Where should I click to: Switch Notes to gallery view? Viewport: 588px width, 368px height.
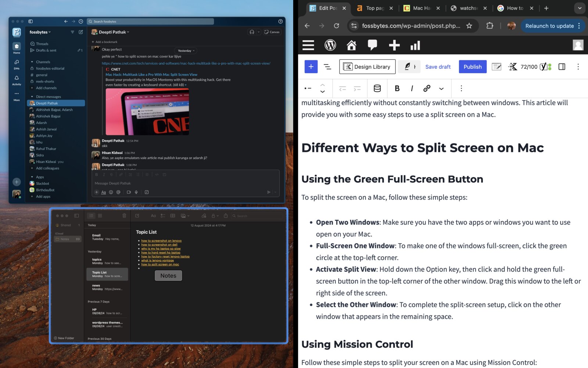100,216
